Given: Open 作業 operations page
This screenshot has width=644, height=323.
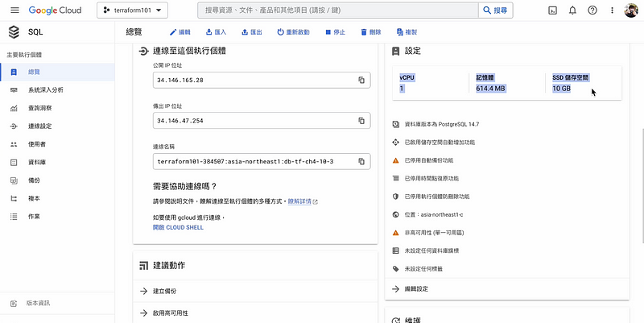Looking at the screenshot, I should 57,217.
